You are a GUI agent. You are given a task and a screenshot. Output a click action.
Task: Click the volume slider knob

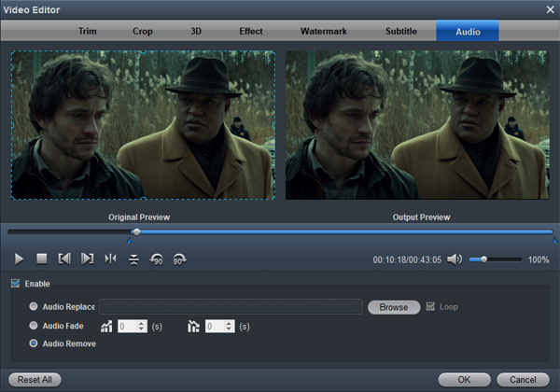pos(483,259)
